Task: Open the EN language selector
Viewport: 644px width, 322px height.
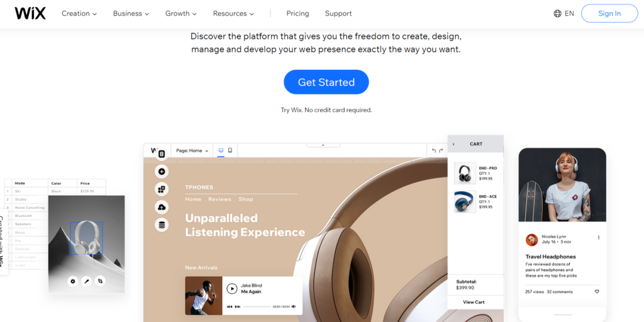Action: 569,14
